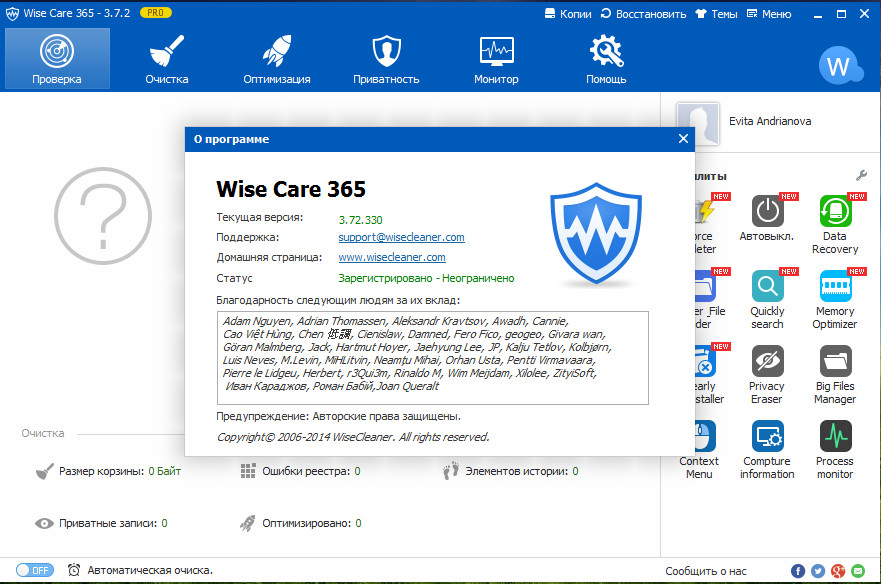
Task: Click the W cloud account icon
Action: (840, 66)
